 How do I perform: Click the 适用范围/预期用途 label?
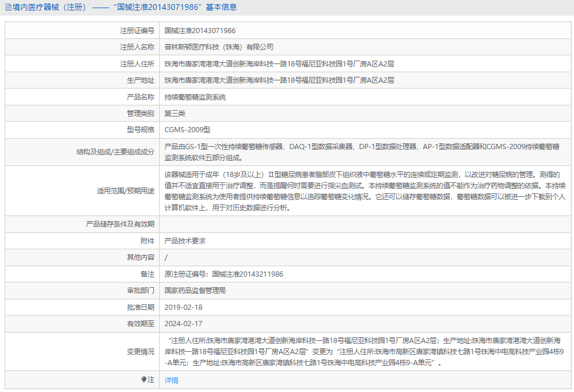tap(125, 191)
